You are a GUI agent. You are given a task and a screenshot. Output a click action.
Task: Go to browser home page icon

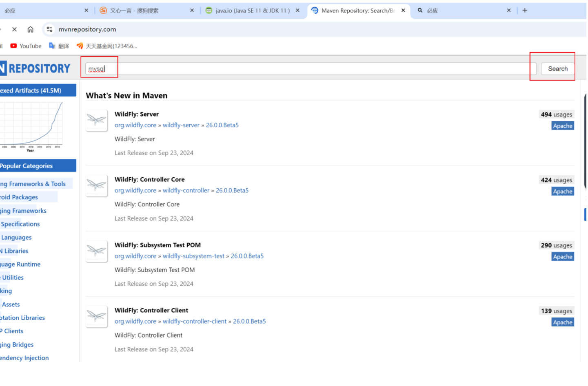pos(30,29)
